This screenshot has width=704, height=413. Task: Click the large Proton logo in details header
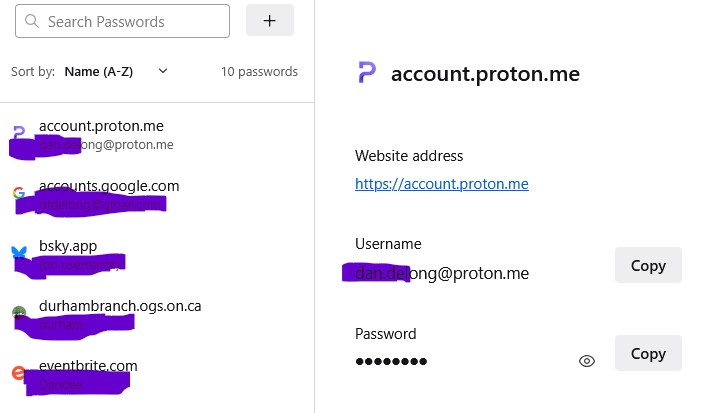pyautogui.click(x=367, y=73)
